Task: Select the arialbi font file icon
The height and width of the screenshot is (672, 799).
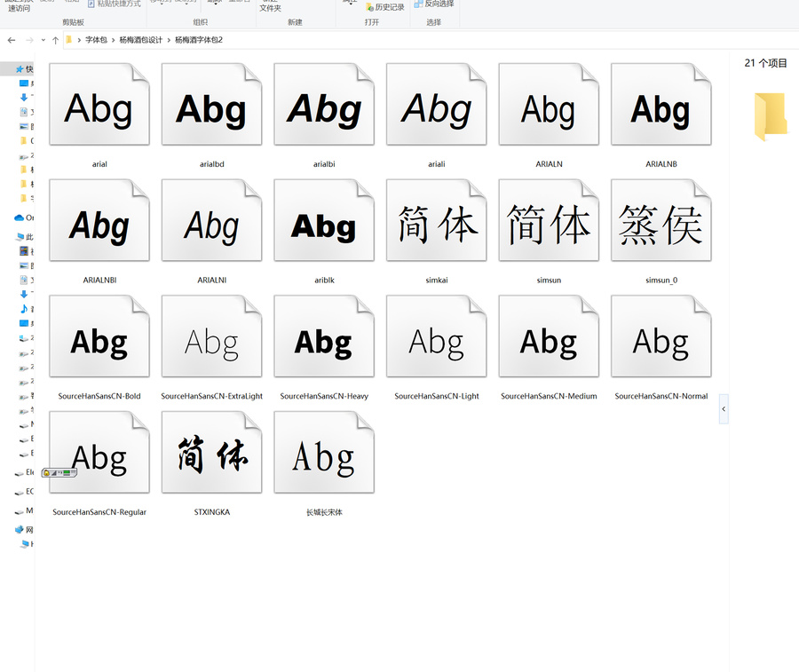Action: 324,105
